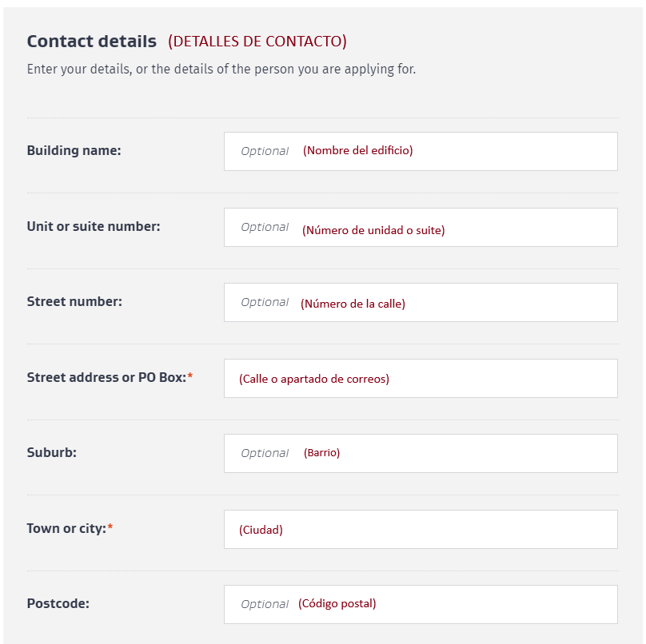The height and width of the screenshot is (644, 646).
Task: Click the 'Street address or PO Box:' label
Action: [x=106, y=377]
